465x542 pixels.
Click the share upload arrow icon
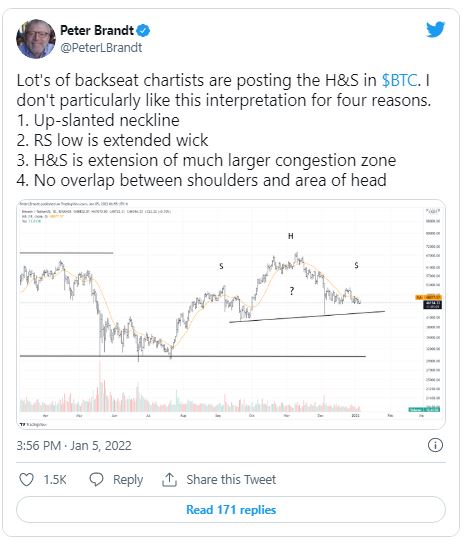[169, 479]
